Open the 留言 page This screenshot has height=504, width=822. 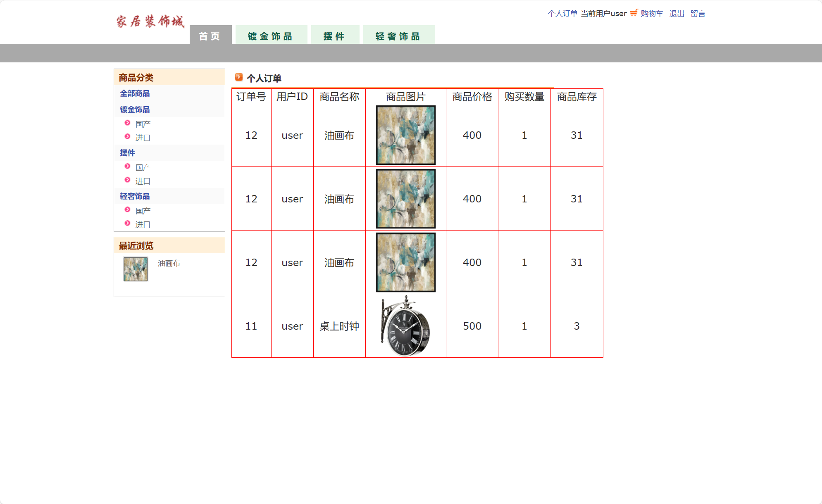(x=698, y=13)
